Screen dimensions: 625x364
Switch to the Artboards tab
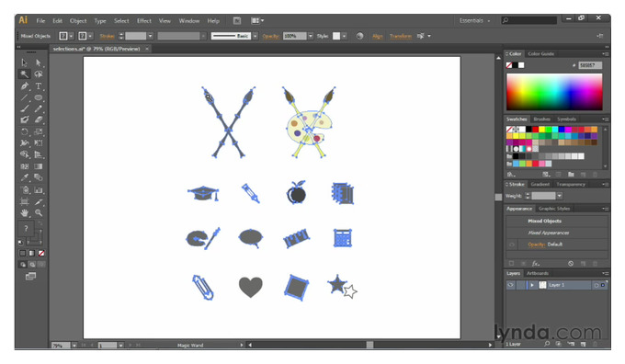pos(538,274)
